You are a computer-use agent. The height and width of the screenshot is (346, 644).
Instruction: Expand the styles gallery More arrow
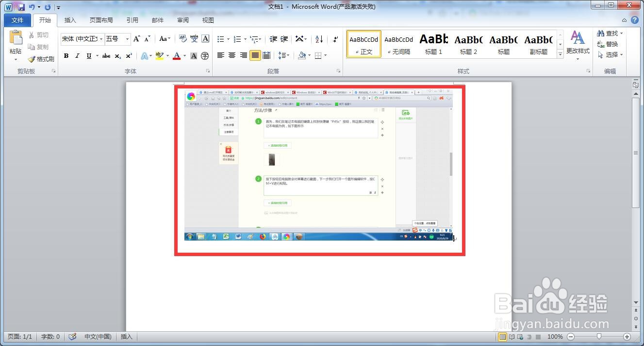pos(561,54)
